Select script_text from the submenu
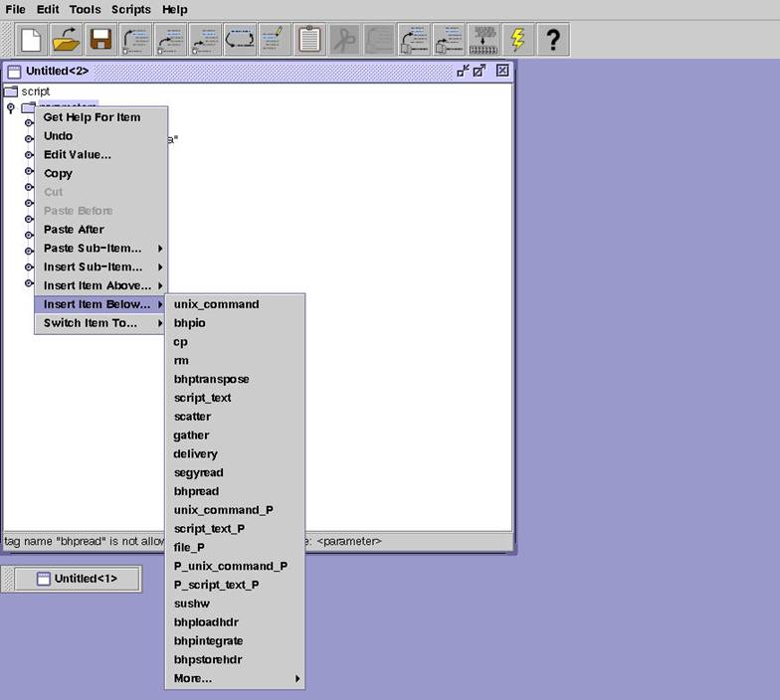The height and width of the screenshot is (700, 780). click(x=235, y=398)
